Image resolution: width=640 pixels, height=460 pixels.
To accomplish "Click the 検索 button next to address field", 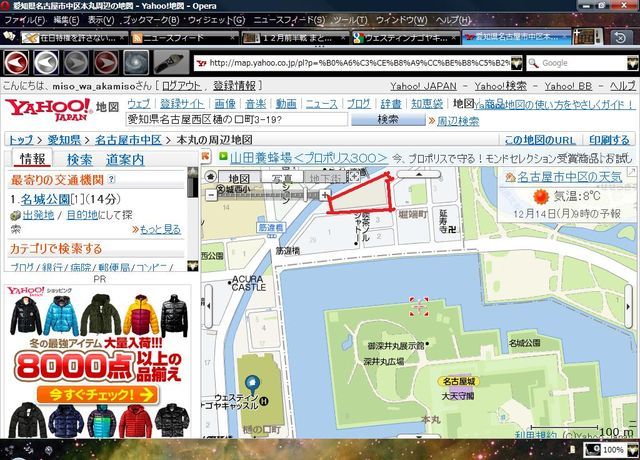I will point(387,120).
